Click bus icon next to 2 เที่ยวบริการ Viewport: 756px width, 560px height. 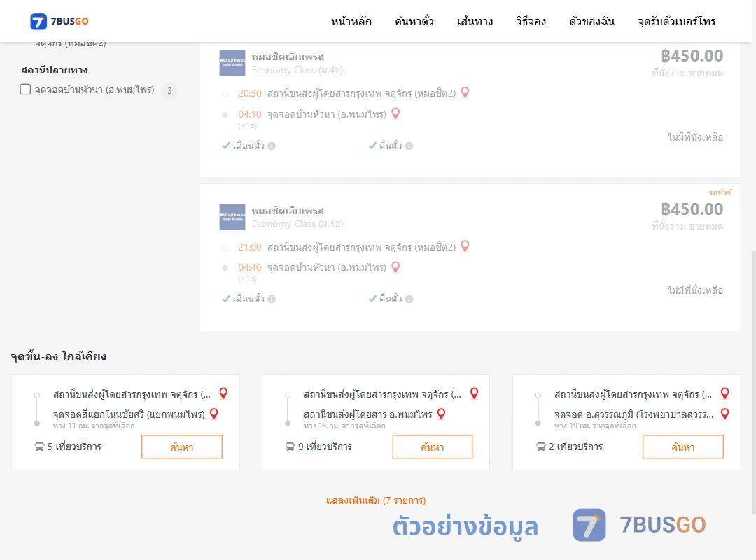click(541, 447)
